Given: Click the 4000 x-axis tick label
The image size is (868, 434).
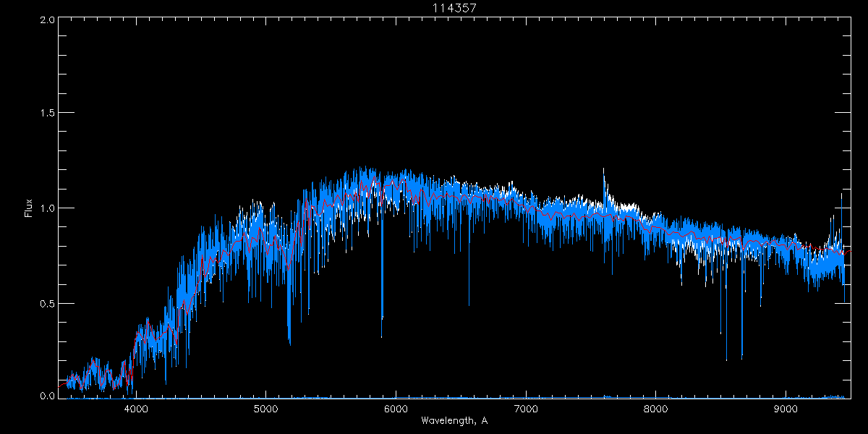Looking at the screenshot, I should click(136, 409).
